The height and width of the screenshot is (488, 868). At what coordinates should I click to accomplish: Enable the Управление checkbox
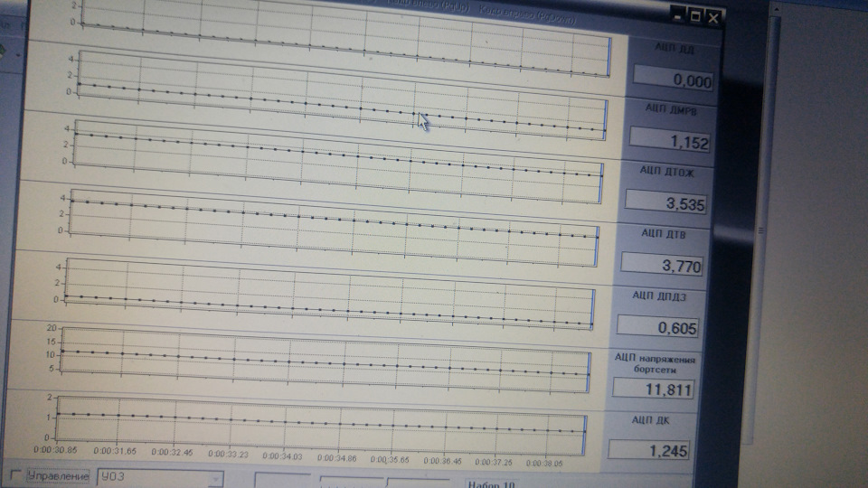(15, 474)
